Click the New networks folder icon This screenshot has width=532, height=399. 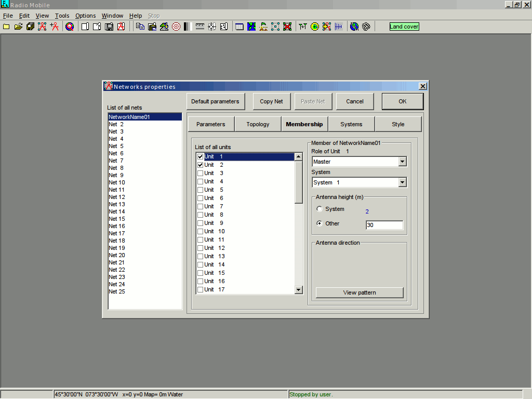pyautogui.click(x=6, y=26)
